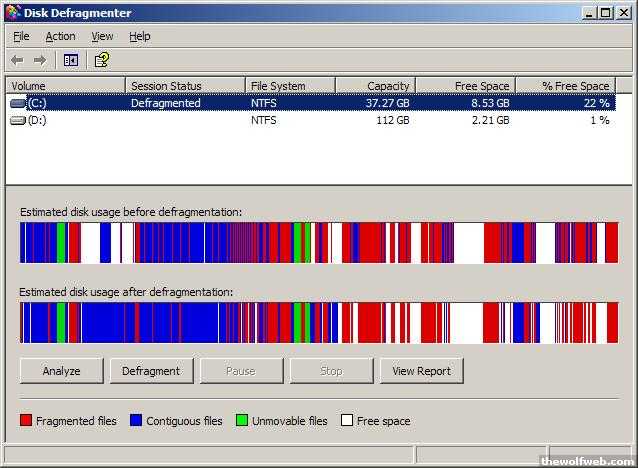
Task: Open the Help menu
Action: tap(140, 37)
